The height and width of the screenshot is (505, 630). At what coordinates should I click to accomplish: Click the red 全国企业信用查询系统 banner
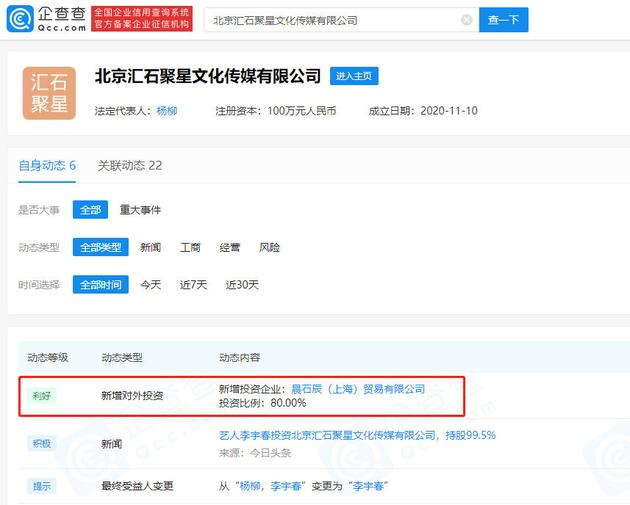click(x=142, y=18)
